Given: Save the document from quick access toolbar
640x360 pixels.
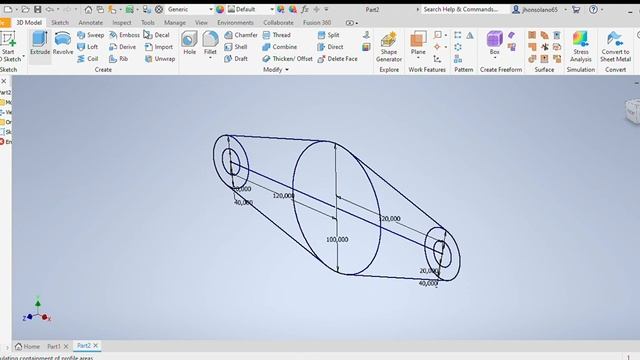Looking at the screenshot, I should click(38, 9).
